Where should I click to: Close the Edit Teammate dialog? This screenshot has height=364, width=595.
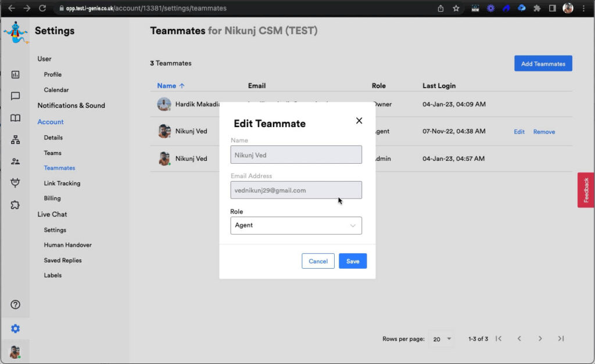coord(359,121)
